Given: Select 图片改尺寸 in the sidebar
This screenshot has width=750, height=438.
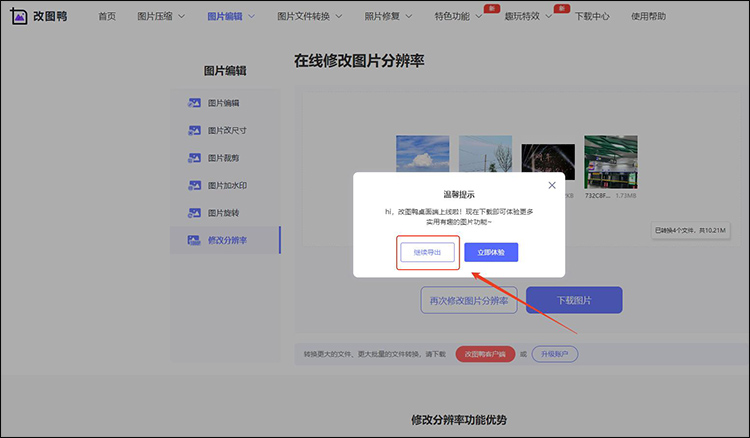Looking at the screenshot, I should click(225, 130).
